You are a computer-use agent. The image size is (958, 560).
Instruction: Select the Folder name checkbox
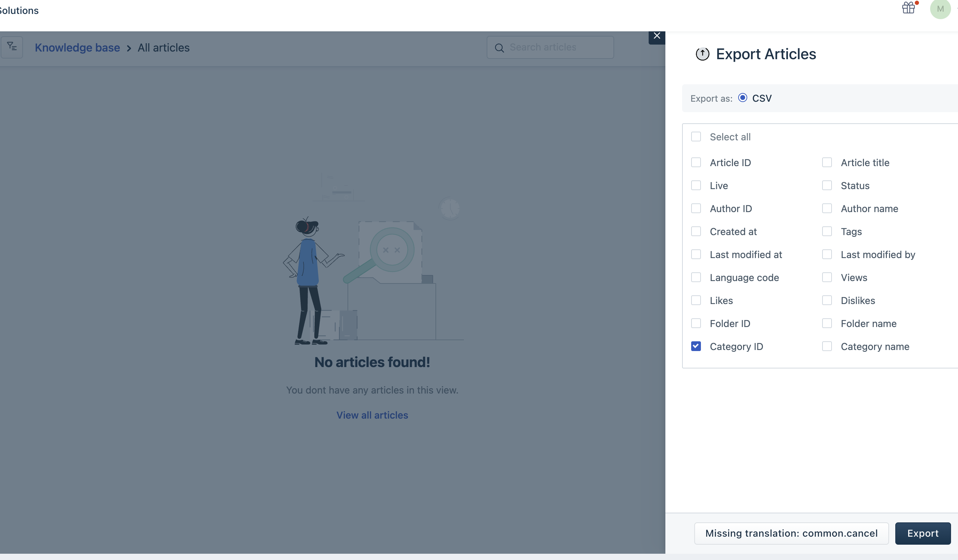pyautogui.click(x=827, y=323)
